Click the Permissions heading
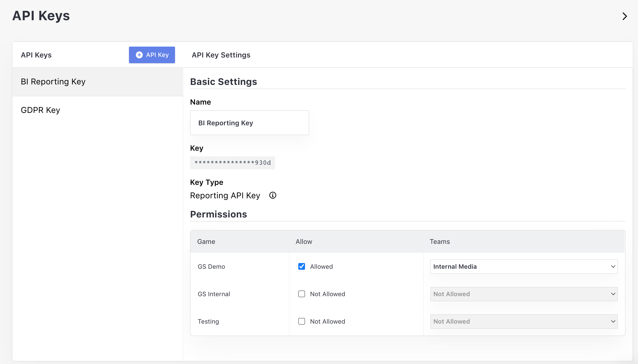This screenshot has height=364, width=638. (x=219, y=214)
